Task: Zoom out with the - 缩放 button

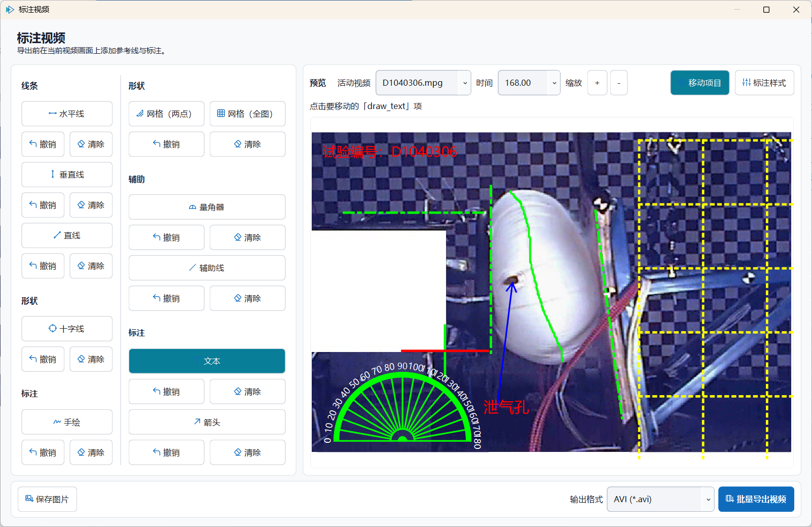Action: pos(619,83)
